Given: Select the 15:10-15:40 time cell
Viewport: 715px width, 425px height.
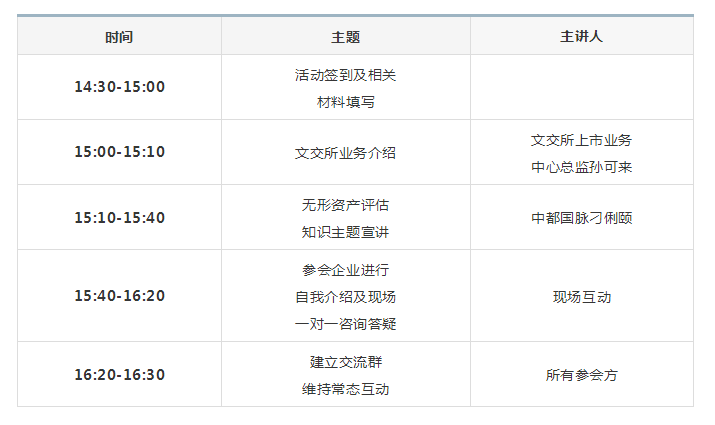Looking at the screenshot, I should coord(119,218).
